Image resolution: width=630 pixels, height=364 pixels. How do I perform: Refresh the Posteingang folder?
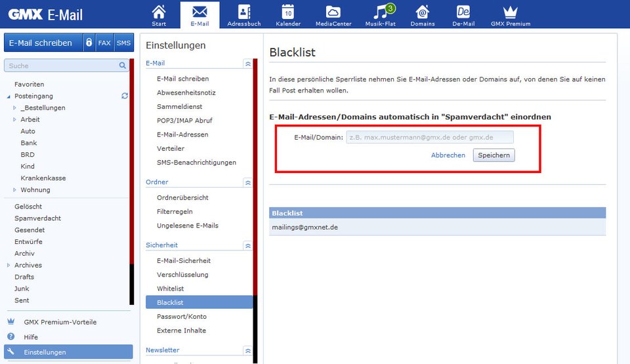pyautogui.click(x=125, y=96)
